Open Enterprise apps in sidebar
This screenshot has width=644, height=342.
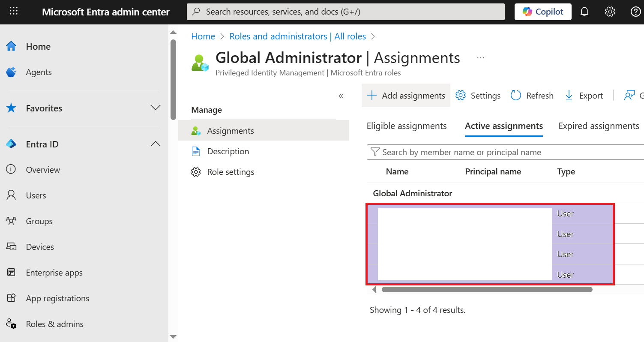(x=54, y=273)
